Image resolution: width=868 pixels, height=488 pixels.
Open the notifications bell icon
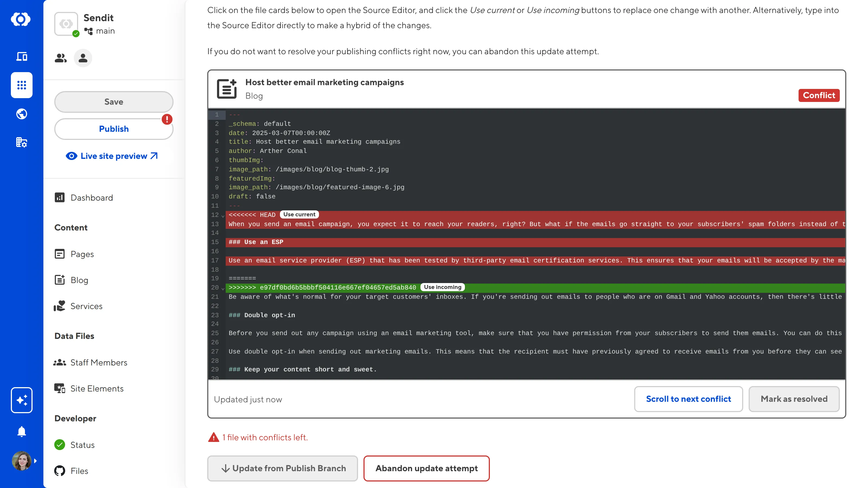click(x=22, y=431)
